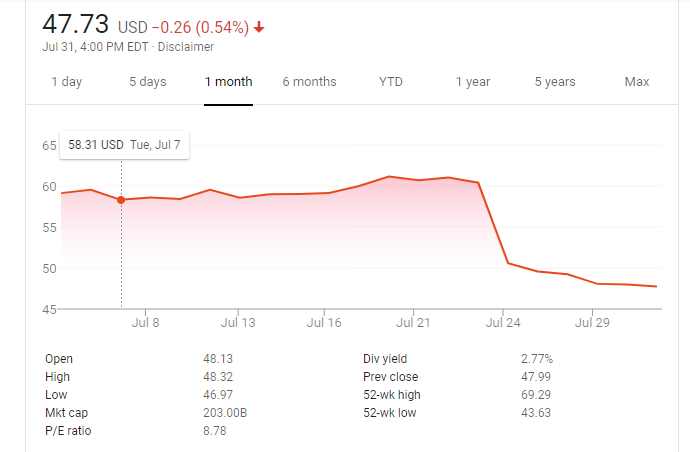Click the red down arrow indicator
Viewport: 690px width, 452px height.
pyautogui.click(x=259, y=28)
